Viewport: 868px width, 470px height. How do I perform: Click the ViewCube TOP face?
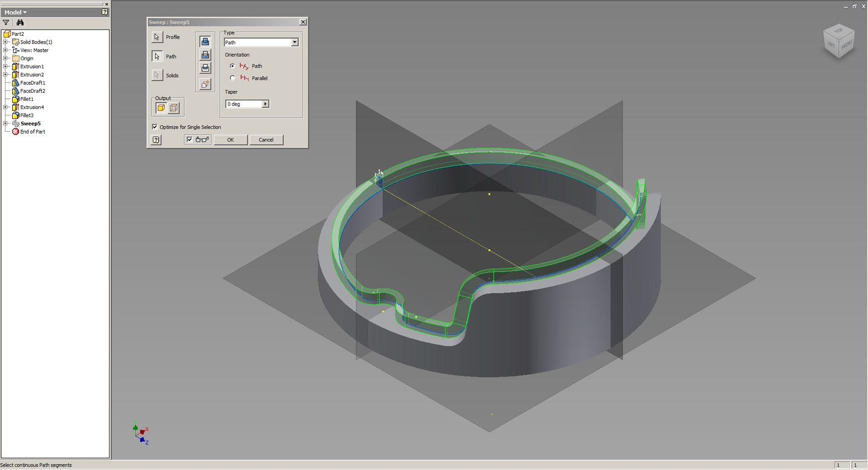point(838,31)
